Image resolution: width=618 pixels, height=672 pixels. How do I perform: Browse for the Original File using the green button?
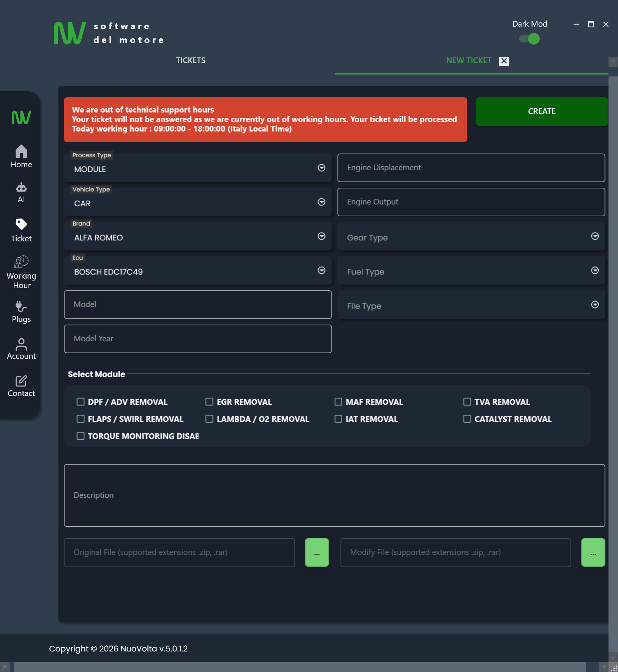(317, 552)
